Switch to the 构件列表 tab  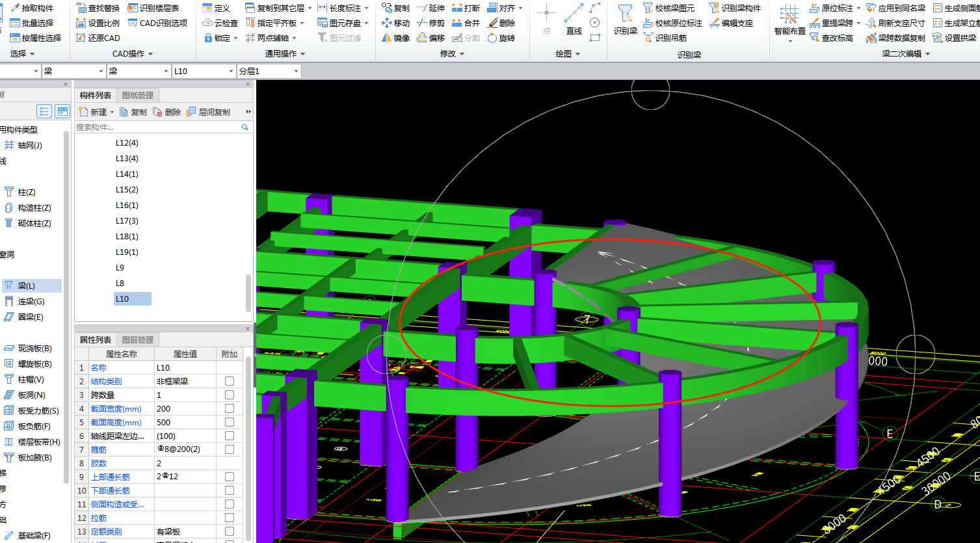(x=96, y=96)
